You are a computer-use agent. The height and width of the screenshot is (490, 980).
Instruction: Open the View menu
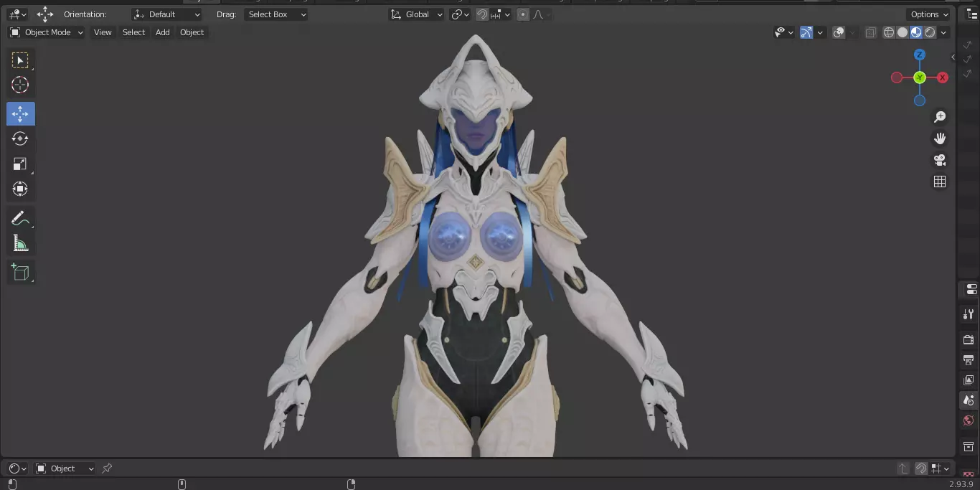pyautogui.click(x=103, y=32)
